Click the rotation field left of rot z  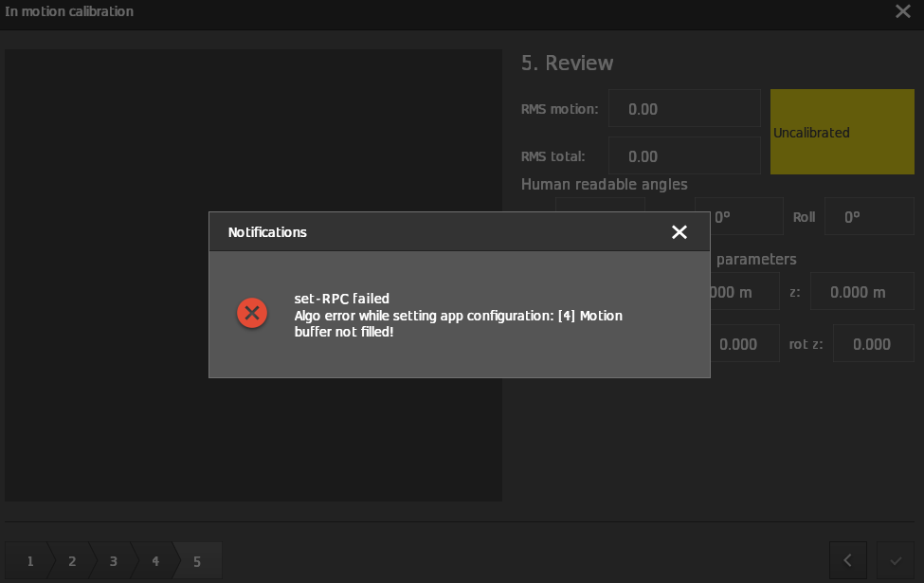point(740,344)
